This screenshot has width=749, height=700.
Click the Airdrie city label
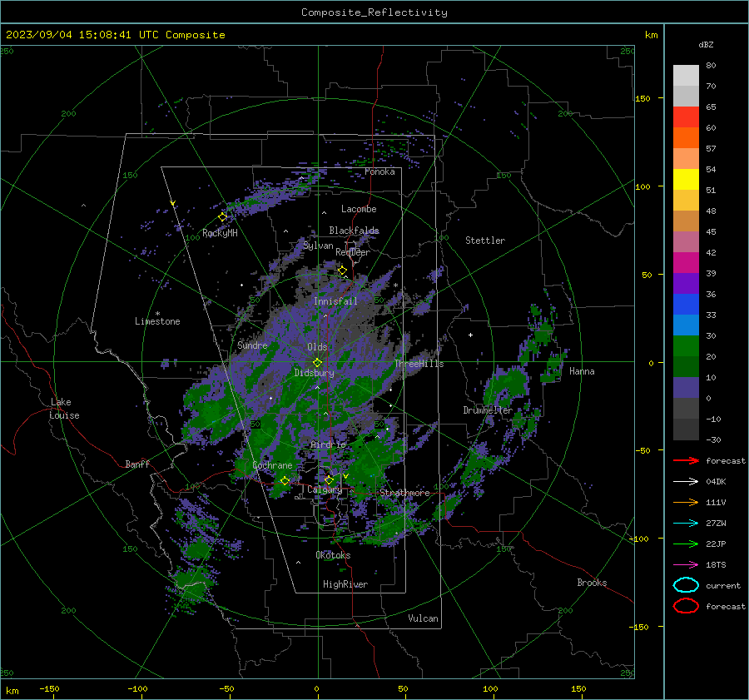tap(328, 444)
